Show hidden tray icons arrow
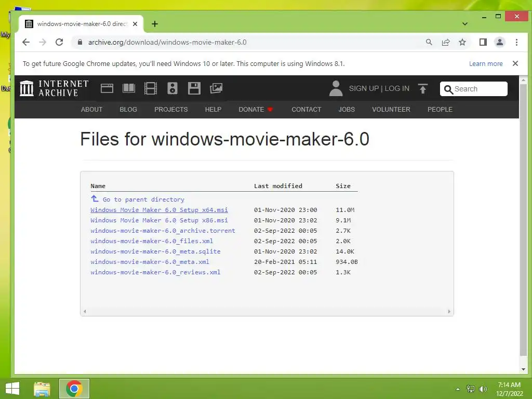This screenshot has width=532, height=399. point(458,389)
